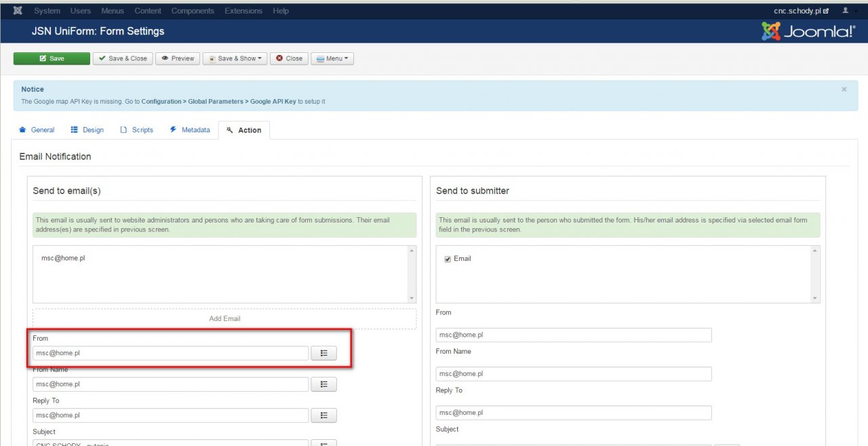Click the email list scrollbar under Send to email(s)
Image resolution: width=868 pixels, height=446 pixels.
[412, 274]
